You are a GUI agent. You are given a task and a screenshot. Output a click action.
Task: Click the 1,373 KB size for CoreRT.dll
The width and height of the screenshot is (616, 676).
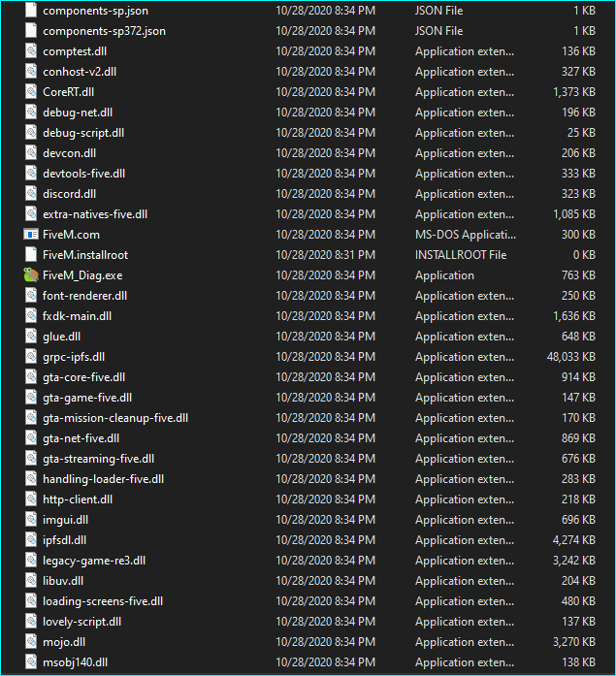click(x=574, y=92)
